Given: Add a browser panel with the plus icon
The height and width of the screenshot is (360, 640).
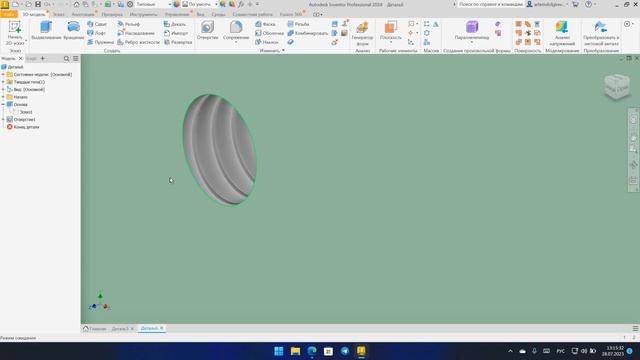Looking at the screenshot, I should [x=42, y=59].
